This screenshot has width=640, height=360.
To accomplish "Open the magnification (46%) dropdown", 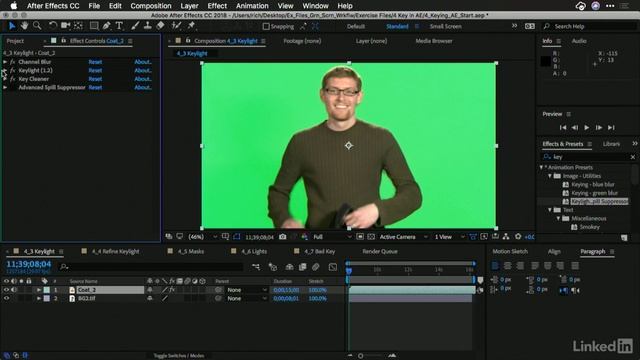I will click(202, 237).
